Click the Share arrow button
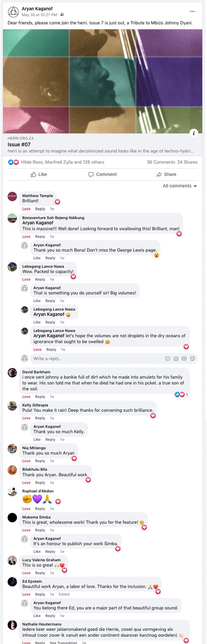 pos(166,174)
